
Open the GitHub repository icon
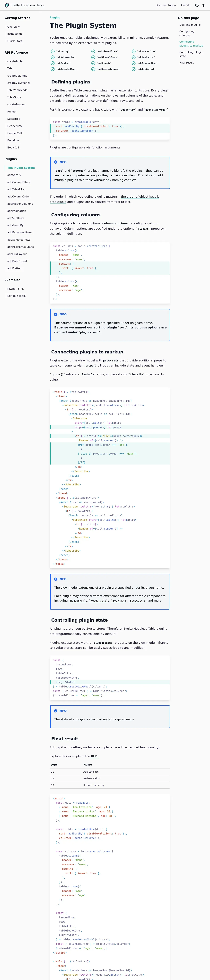pyautogui.click(x=197, y=5)
